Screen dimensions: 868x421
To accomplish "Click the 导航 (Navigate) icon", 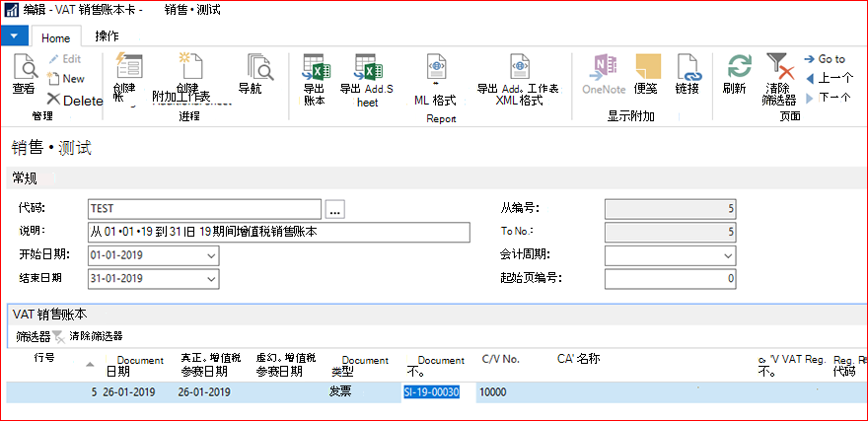I will 259,66.
